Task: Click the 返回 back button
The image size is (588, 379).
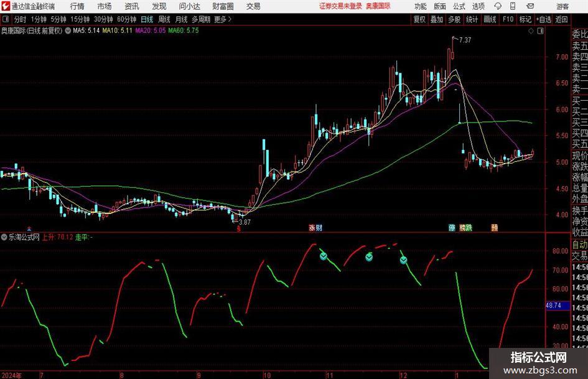Action: (x=561, y=19)
